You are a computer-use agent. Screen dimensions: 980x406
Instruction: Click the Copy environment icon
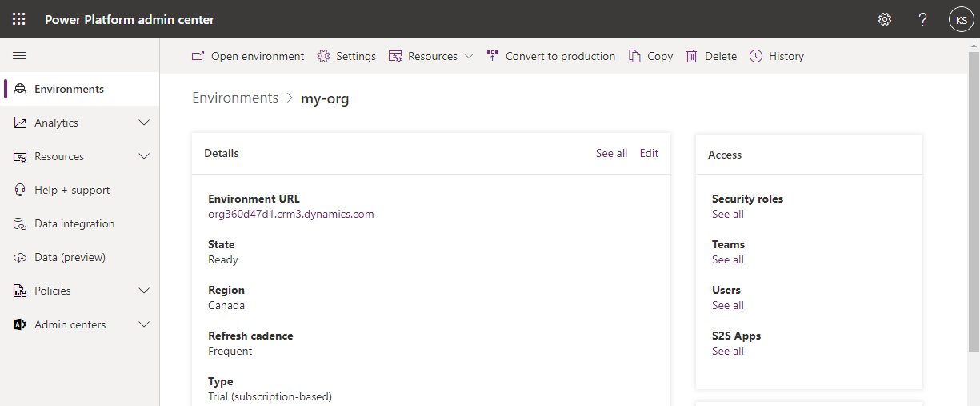(634, 56)
